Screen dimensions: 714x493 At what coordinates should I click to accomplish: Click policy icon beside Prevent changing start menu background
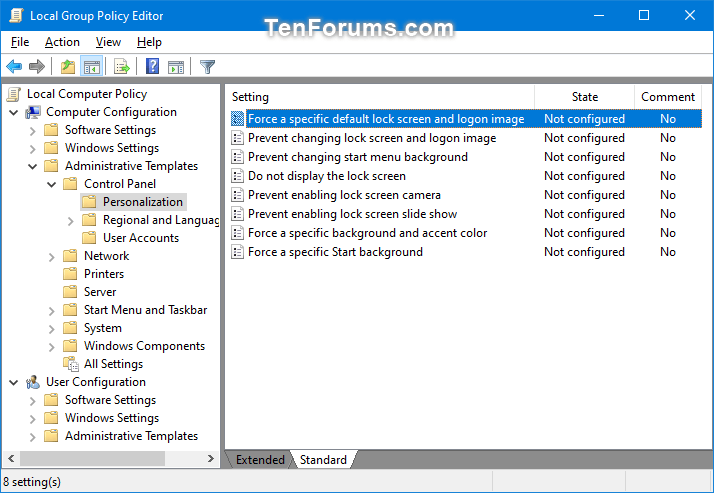pyautogui.click(x=237, y=157)
